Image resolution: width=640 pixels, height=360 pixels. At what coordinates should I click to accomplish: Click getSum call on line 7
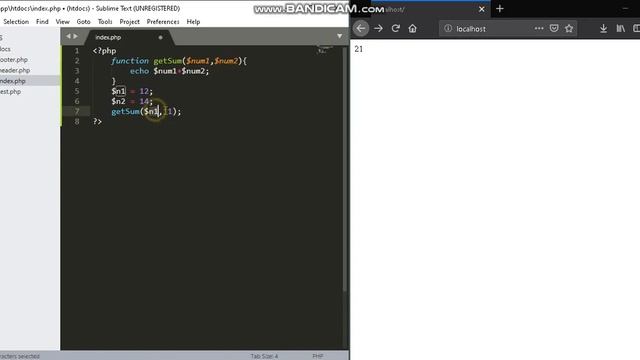125,111
